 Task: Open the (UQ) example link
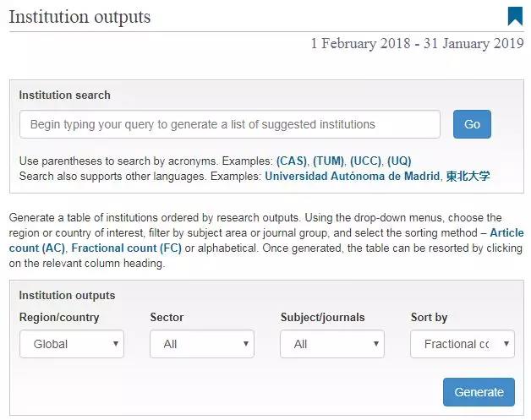[399, 161]
